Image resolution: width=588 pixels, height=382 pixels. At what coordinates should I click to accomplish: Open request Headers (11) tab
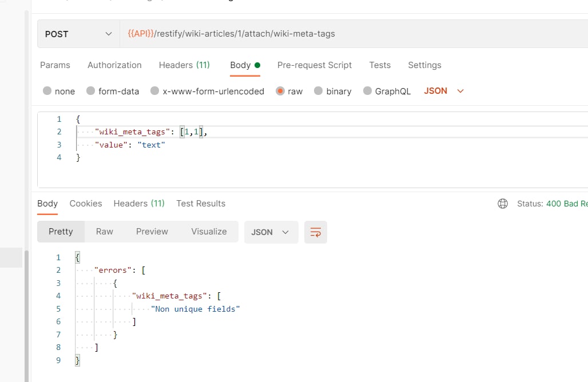(184, 65)
